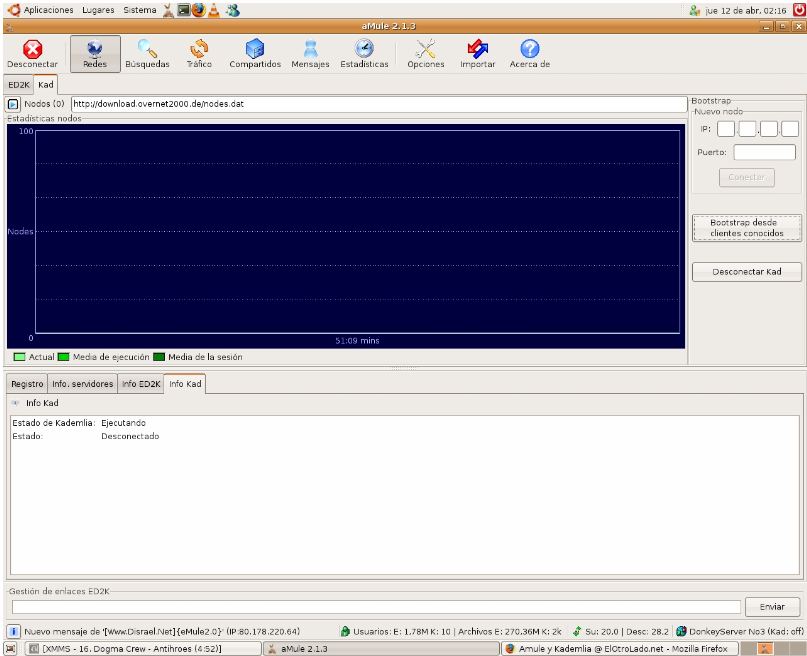Screen dimensions: 807x656
Task: Open Opciones preferences
Action: (426, 54)
